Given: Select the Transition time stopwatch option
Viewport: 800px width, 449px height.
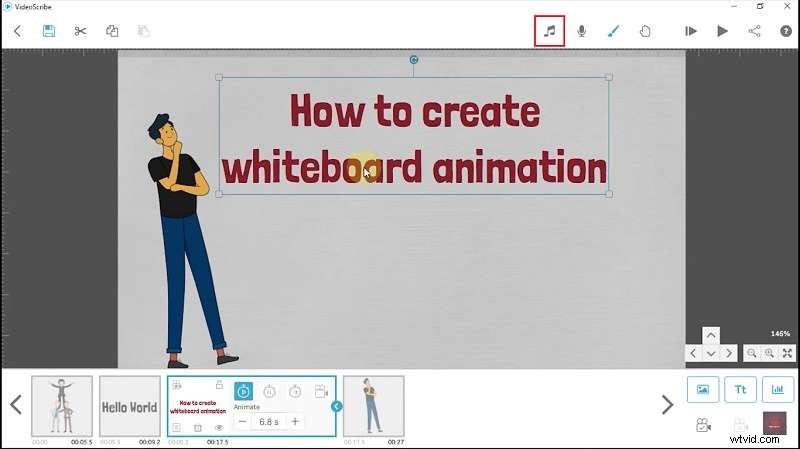Looking at the screenshot, I should coord(295,391).
